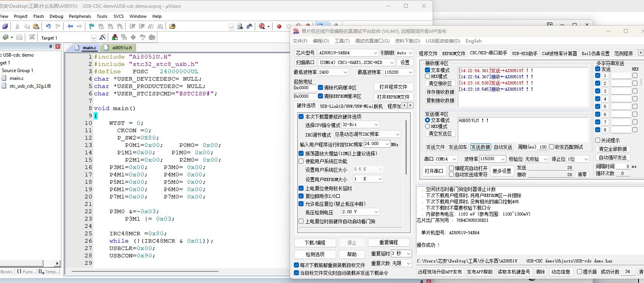644x283 pixels.
Task: Click the Open folder icon in the µVision edit toolbar
Action: (x=173, y=26)
